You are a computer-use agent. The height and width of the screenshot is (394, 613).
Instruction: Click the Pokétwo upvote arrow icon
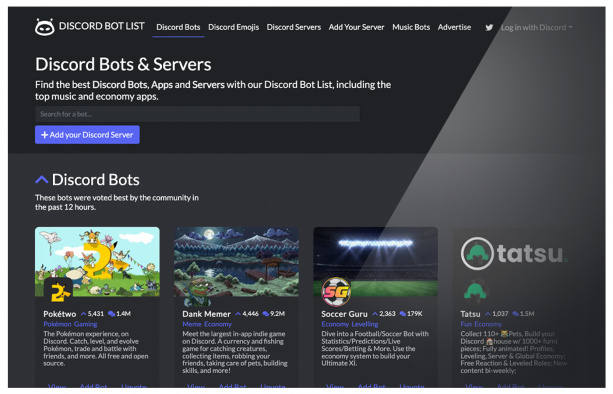point(83,314)
